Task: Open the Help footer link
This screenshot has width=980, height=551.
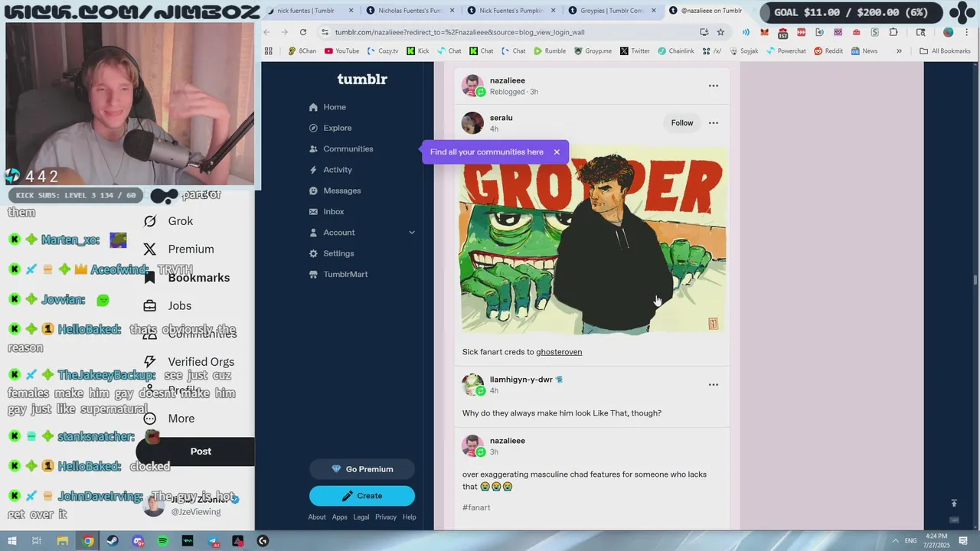Action: [x=410, y=517]
